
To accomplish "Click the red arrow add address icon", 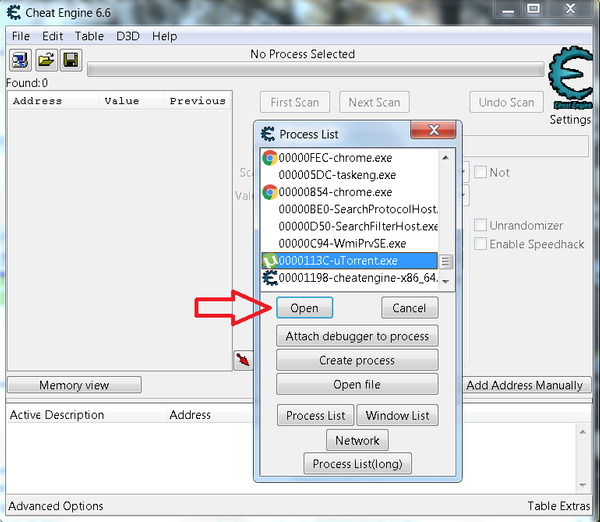I will coord(243,360).
